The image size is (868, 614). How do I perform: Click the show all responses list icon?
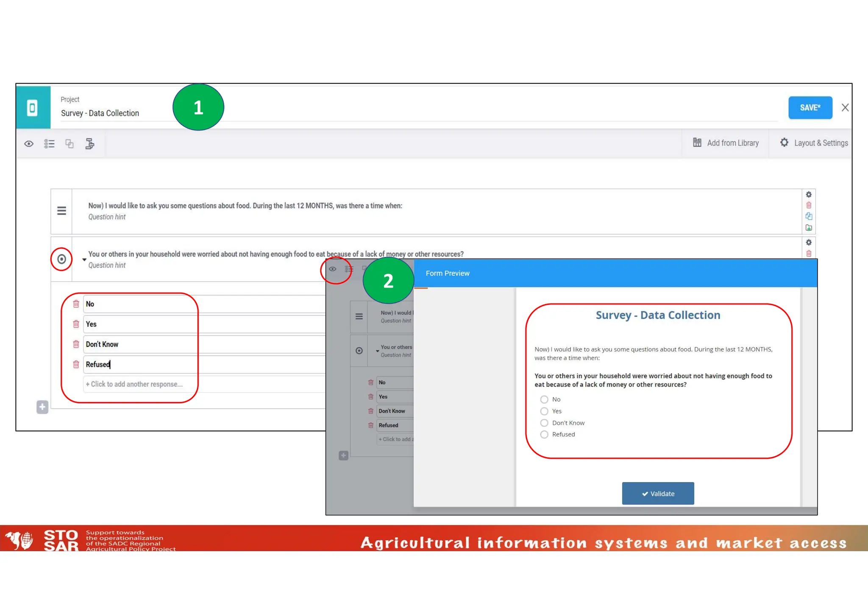49,144
